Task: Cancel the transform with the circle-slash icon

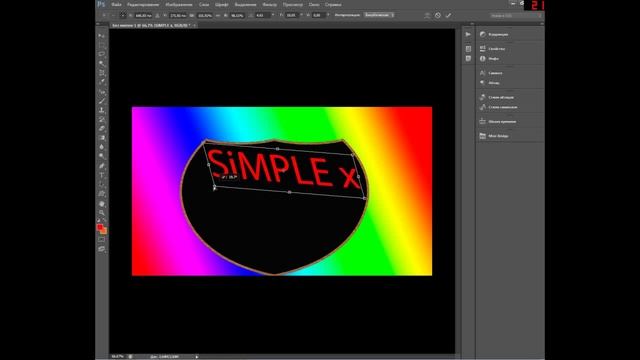Action: pos(438,16)
